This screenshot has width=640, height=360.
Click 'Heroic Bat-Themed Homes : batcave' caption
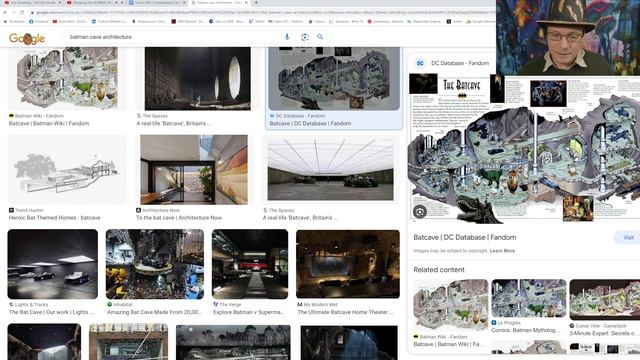click(x=55, y=218)
